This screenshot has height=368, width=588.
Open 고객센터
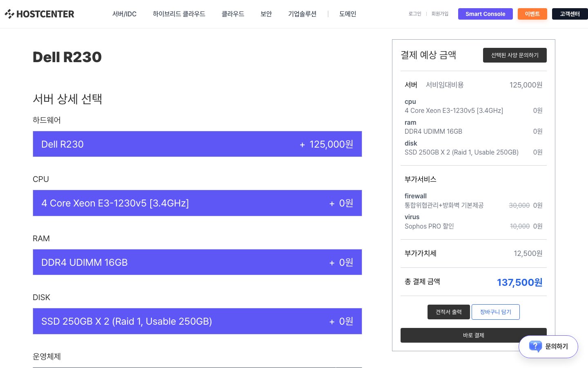click(570, 14)
